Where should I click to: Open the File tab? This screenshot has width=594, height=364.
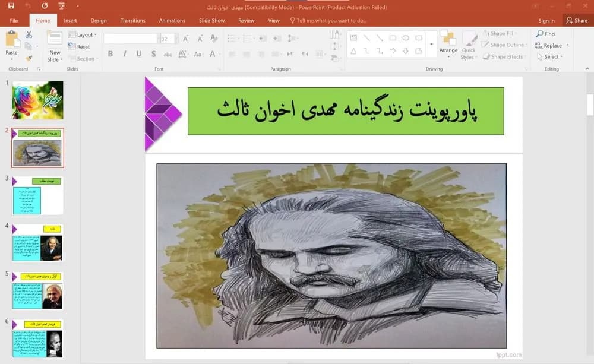click(x=14, y=20)
